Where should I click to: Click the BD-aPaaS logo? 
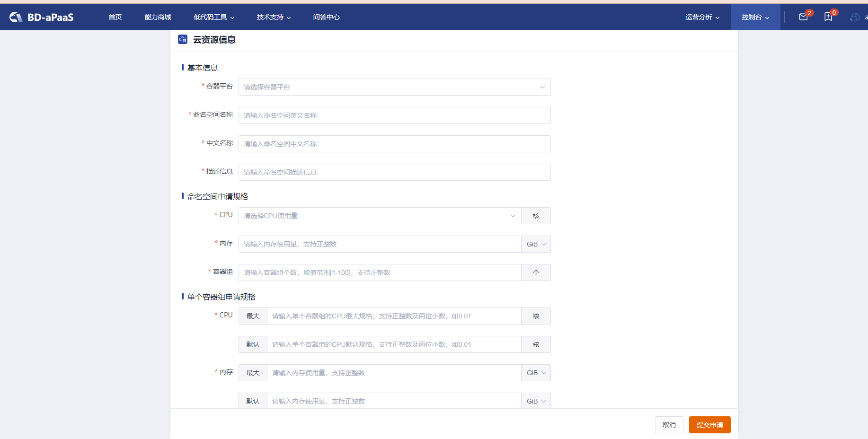point(42,17)
